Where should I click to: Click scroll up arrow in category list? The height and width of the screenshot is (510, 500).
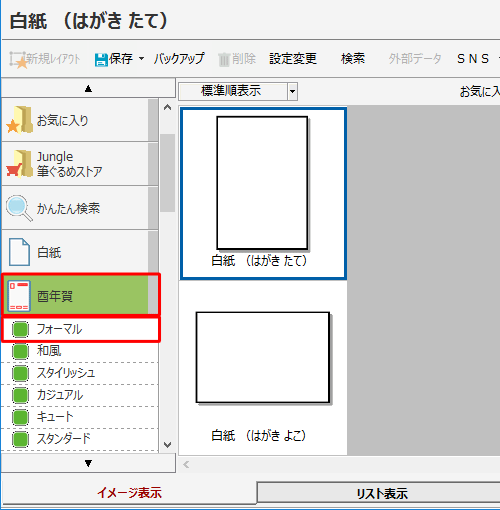click(x=168, y=107)
